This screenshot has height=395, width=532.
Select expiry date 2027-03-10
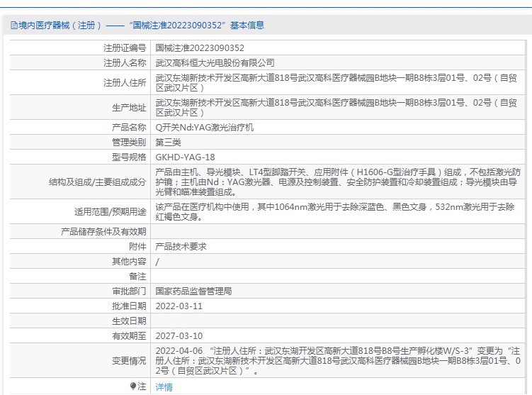point(179,336)
